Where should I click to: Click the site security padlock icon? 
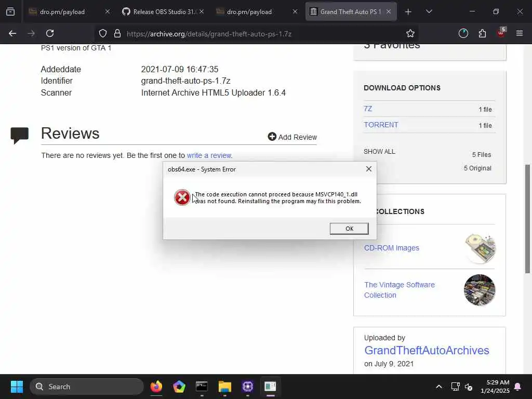coord(117,33)
